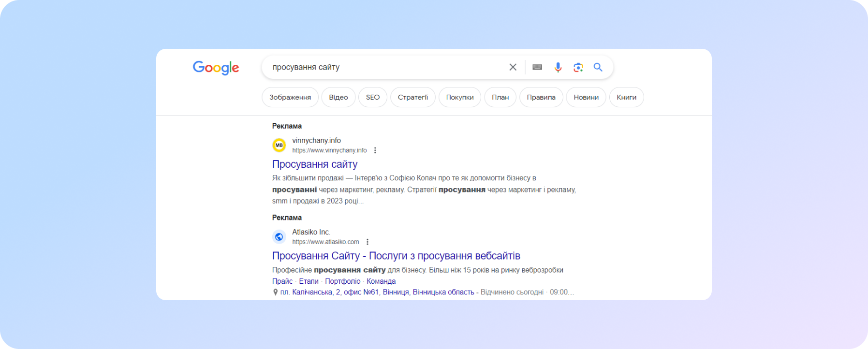Select the Покупки filter chip
This screenshot has width=868, height=349.
459,97
